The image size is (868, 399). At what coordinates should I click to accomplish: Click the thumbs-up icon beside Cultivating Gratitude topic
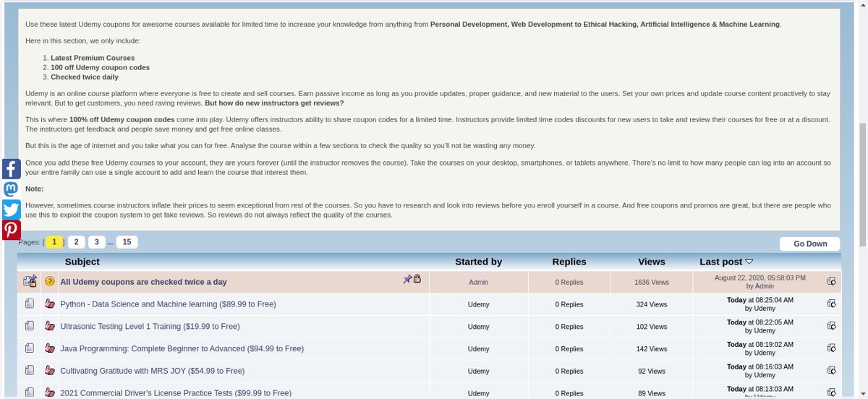(x=50, y=371)
